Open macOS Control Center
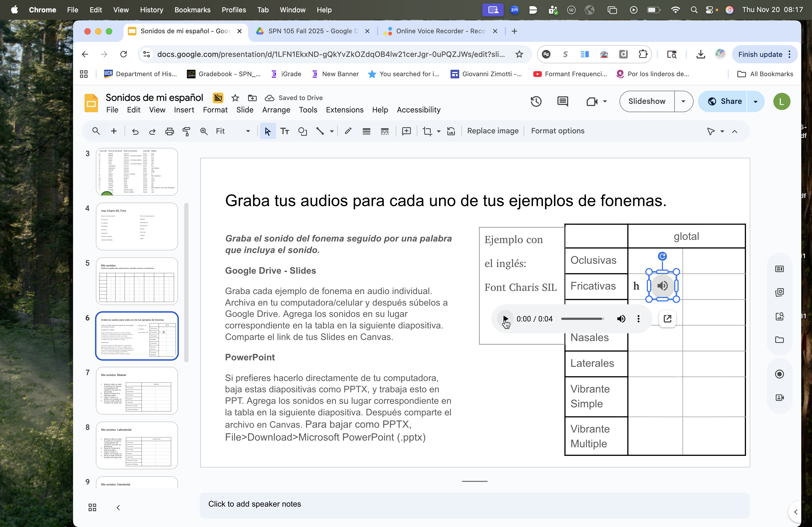Screen dimensions: 812x527 point(709,10)
